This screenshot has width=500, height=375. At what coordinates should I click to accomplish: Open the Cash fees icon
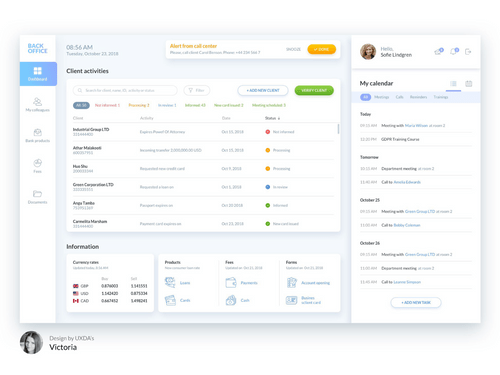click(x=231, y=300)
